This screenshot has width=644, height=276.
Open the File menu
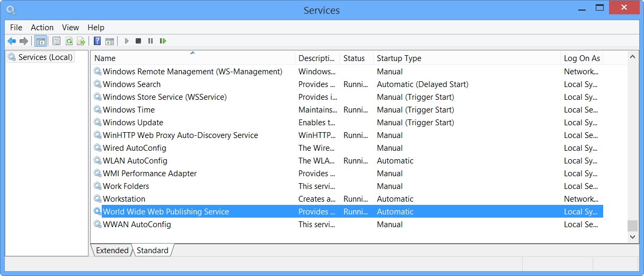coord(16,28)
